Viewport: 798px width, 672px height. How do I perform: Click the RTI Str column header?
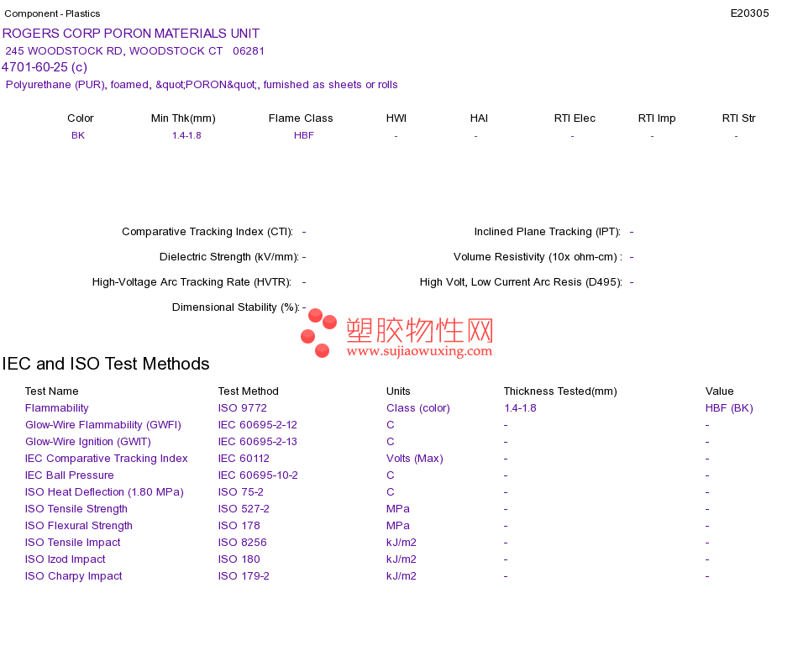pos(738,118)
